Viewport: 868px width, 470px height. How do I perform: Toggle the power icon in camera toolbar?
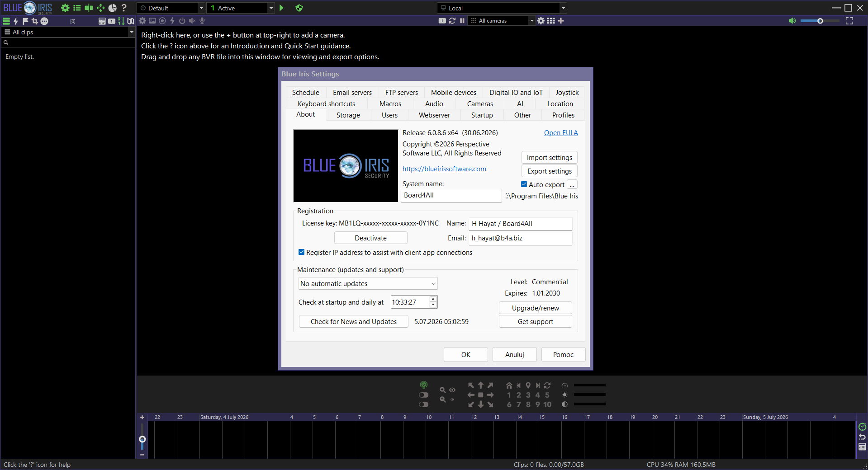click(182, 21)
